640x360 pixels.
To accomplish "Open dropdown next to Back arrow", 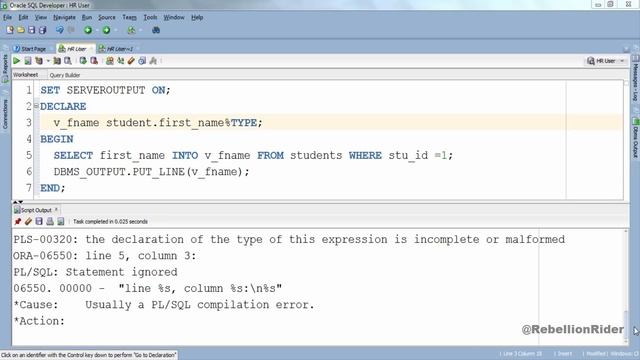I will click(x=97, y=31).
